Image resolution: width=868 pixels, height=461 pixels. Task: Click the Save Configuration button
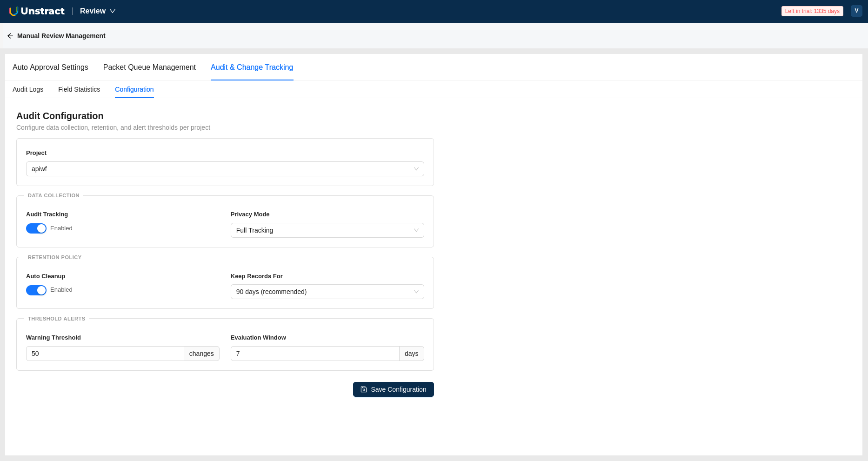[x=394, y=389]
